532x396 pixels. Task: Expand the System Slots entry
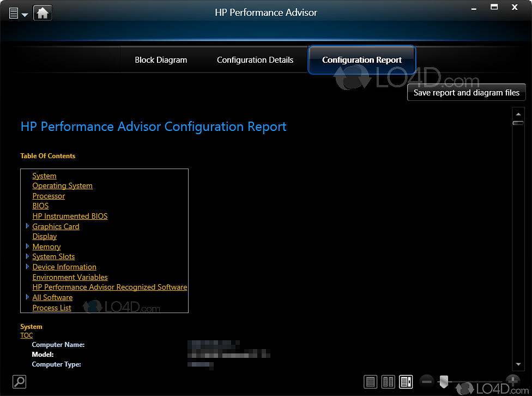(27, 256)
